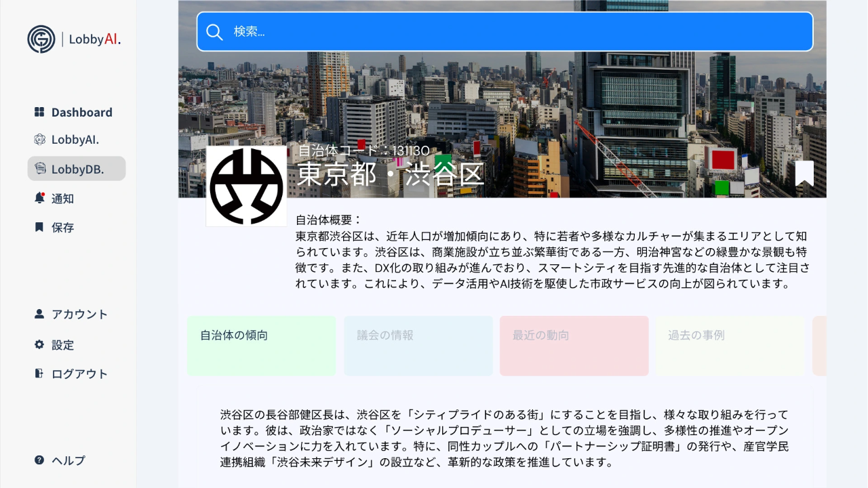Image resolution: width=868 pixels, height=488 pixels.
Task: Open the Dashboard menu item
Action: click(81, 112)
